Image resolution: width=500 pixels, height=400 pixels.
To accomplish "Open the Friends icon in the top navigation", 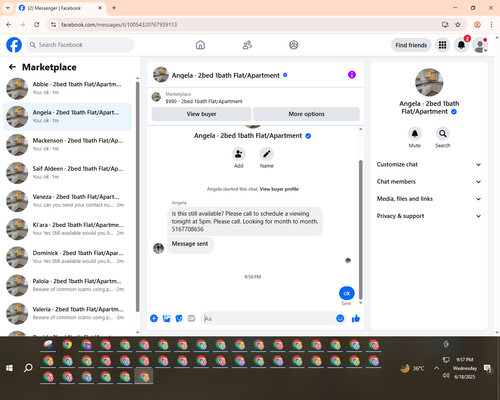I will click(247, 45).
